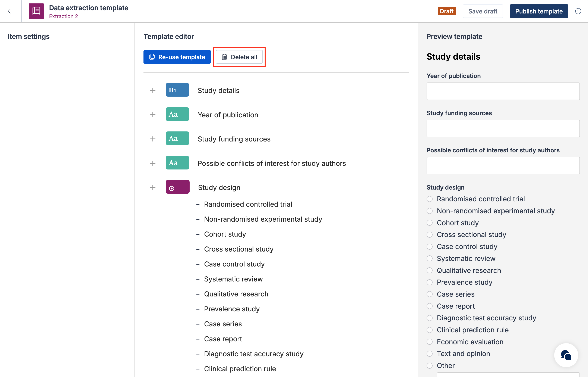Select the Case control study radio button

[430, 246]
